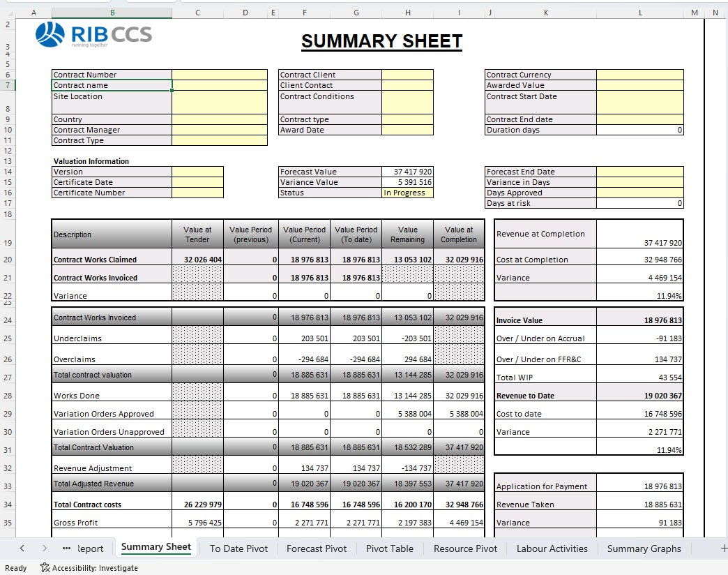The height and width of the screenshot is (575, 728).
Task: Click the Contract Start Date input cell
Action: coord(639,102)
